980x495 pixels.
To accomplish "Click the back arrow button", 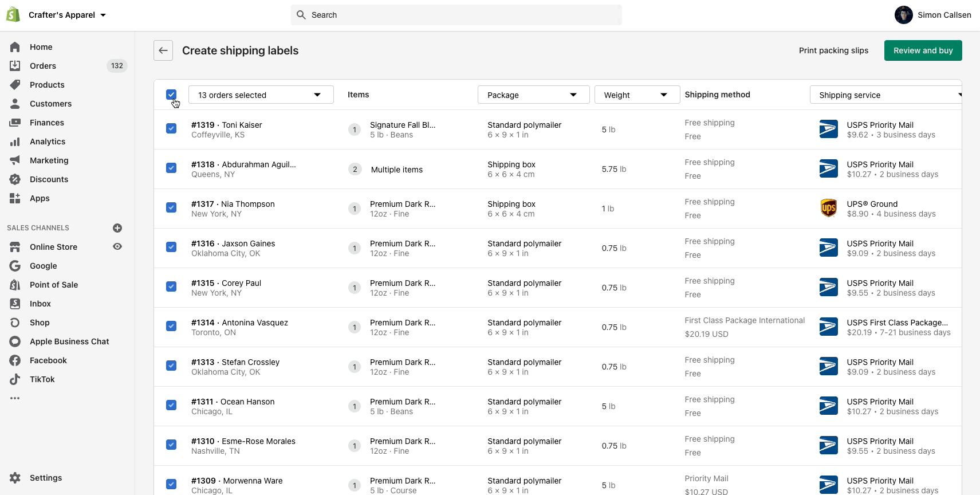I will coord(163,50).
